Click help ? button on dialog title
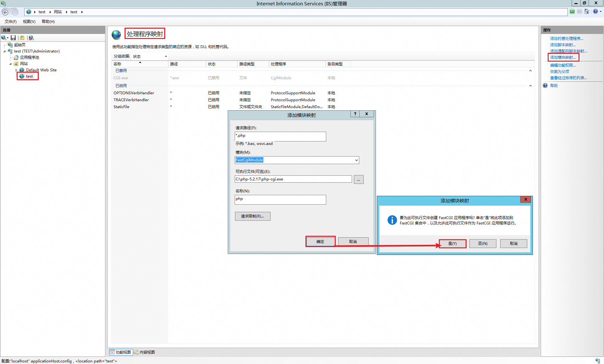The height and width of the screenshot is (364, 604). point(355,114)
